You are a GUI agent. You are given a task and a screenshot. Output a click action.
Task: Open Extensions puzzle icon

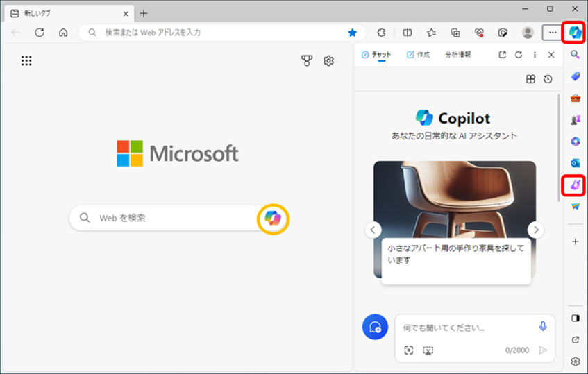[381, 33]
